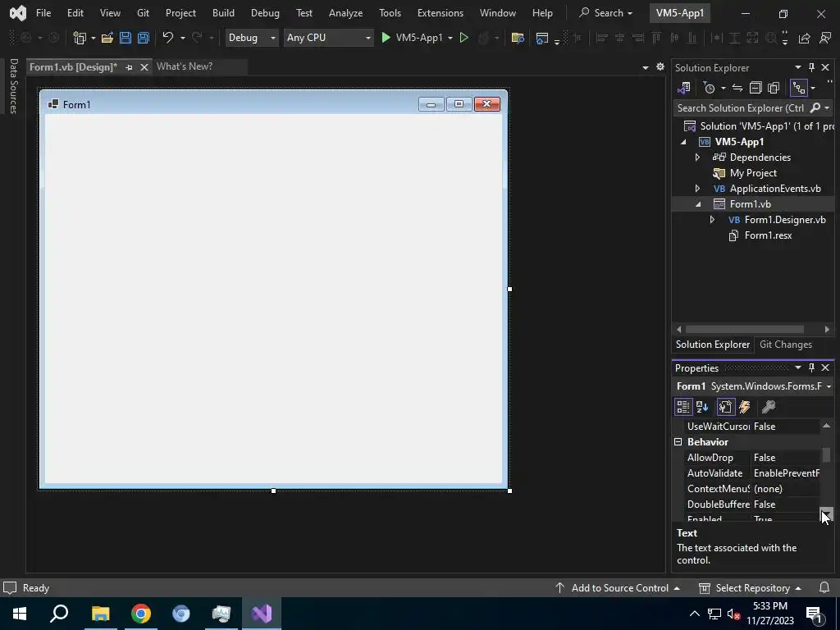Toggle Alphabetical sort in Properties
This screenshot has height=630, width=840.
coord(702,407)
